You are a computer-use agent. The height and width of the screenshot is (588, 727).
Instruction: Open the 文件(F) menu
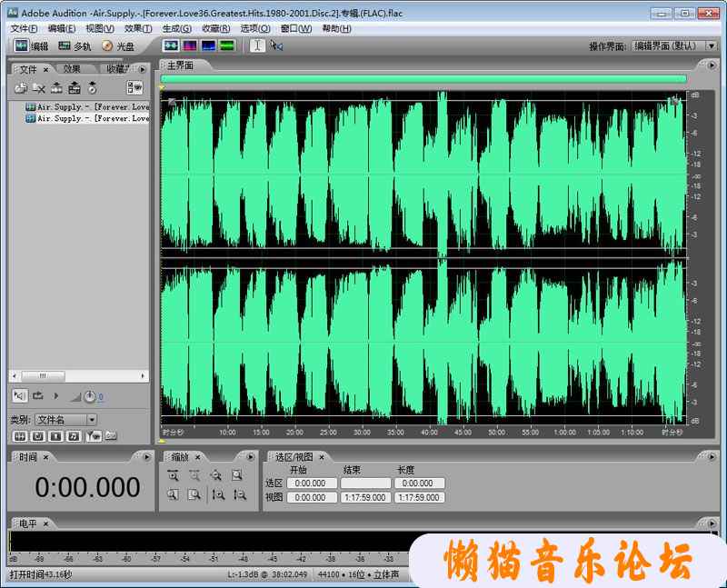pos(24,29)
